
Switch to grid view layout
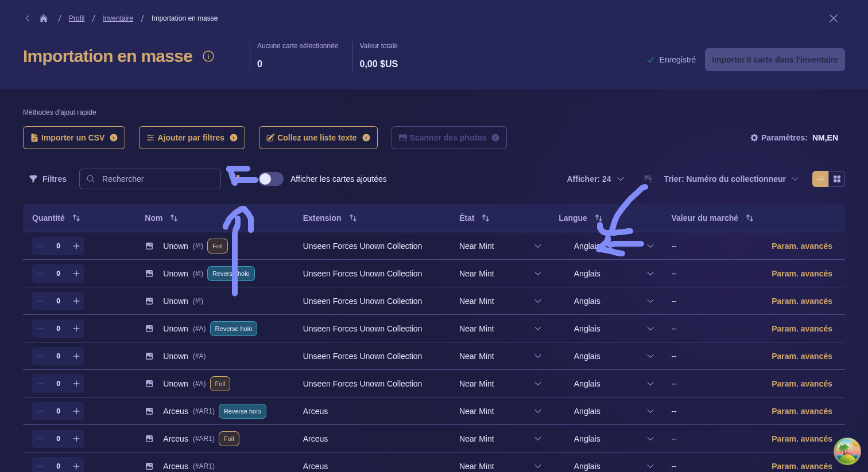(x=836, y=179)
